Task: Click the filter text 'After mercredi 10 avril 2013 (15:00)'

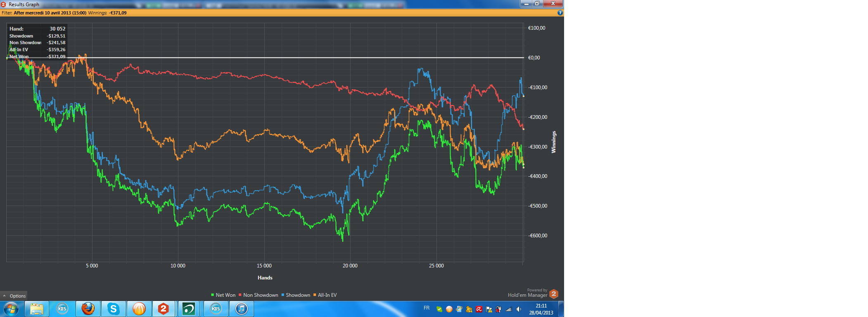Action: click(50, 13)
